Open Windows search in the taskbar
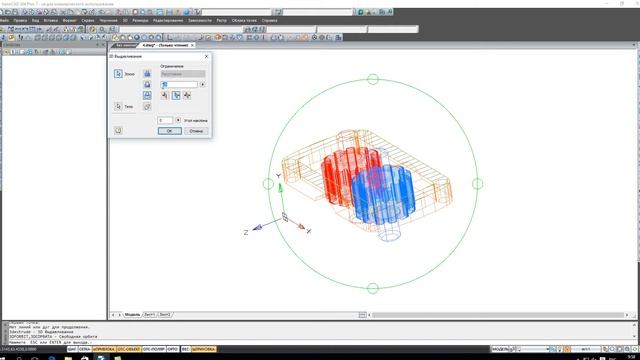The height and width of the screenshot is (360, 640). [19, 358]
